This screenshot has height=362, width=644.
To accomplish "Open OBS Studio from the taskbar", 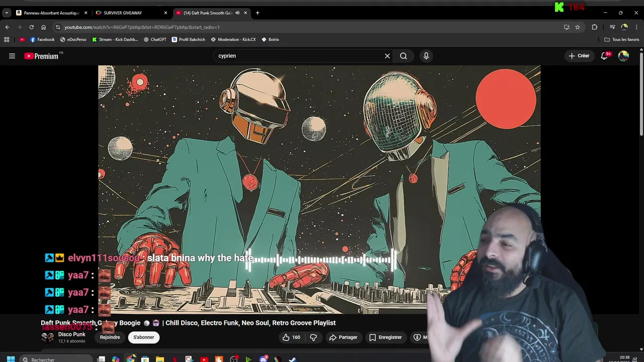I will click(x=234, y=359).
